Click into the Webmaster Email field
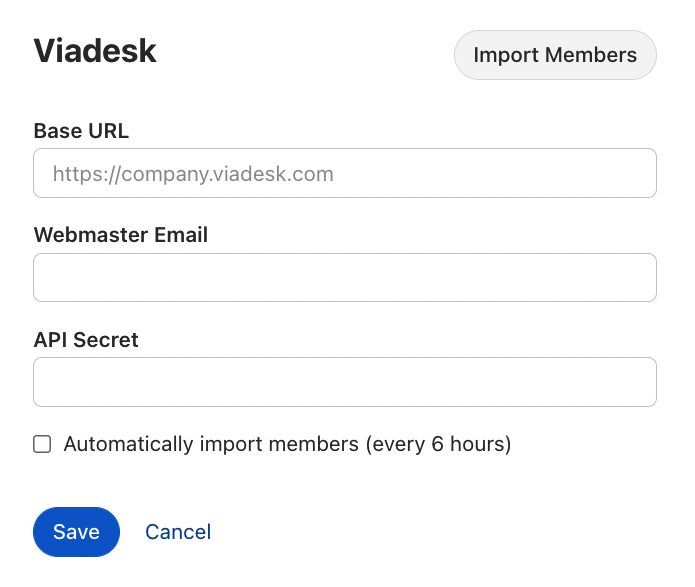The height and width of the screenshot is (587, 695). [x=345, y=277]
